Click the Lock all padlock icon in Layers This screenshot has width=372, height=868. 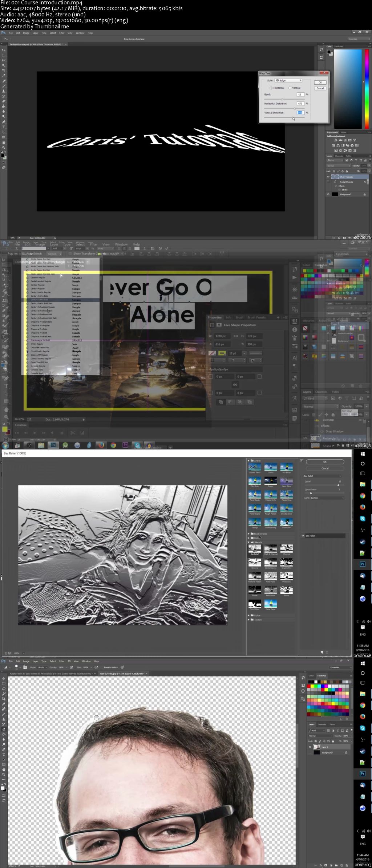pyautogui.click(x=347, y=171)
